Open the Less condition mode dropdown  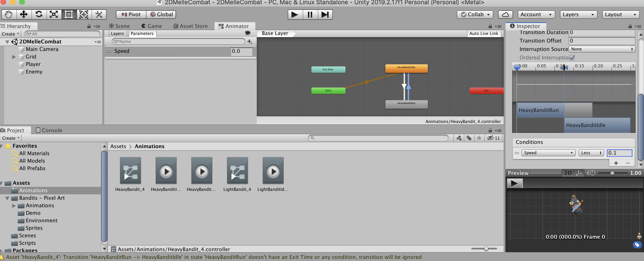click(x=591, y=153)
